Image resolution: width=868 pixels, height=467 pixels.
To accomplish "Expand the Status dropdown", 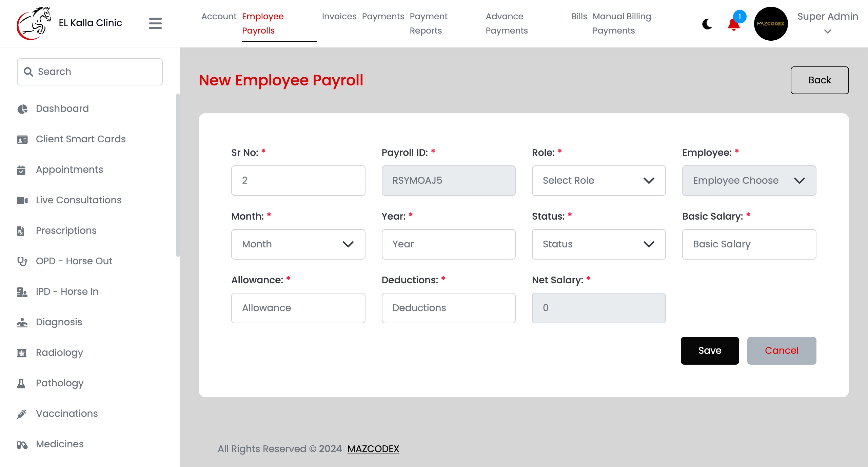I will point(599,244).
